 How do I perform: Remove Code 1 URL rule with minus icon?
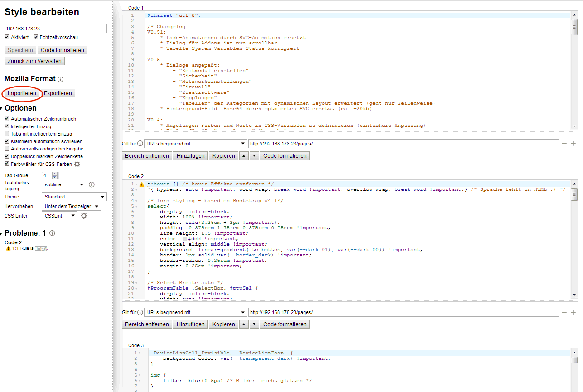[564, 144]
